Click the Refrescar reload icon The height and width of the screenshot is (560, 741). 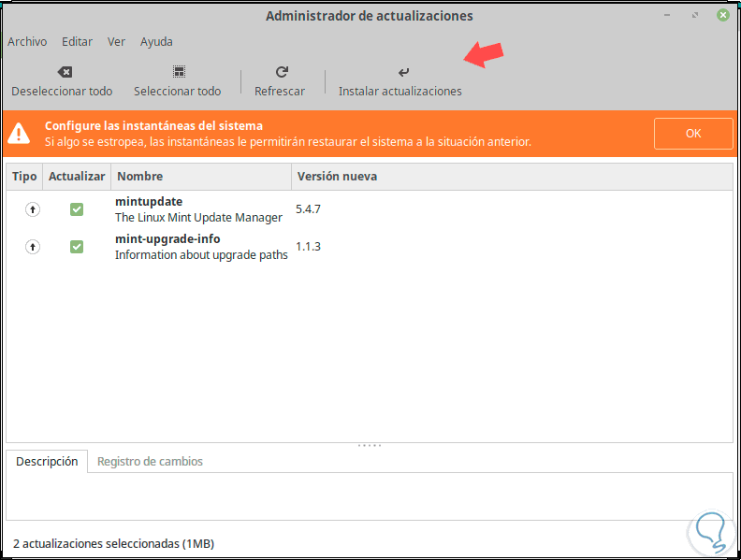tap(282, 72)
